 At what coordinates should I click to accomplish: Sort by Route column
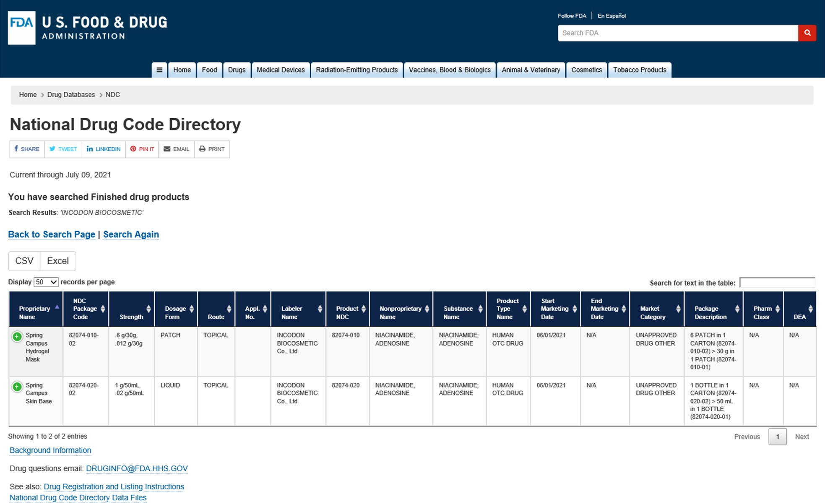click(x=216, y=309)
